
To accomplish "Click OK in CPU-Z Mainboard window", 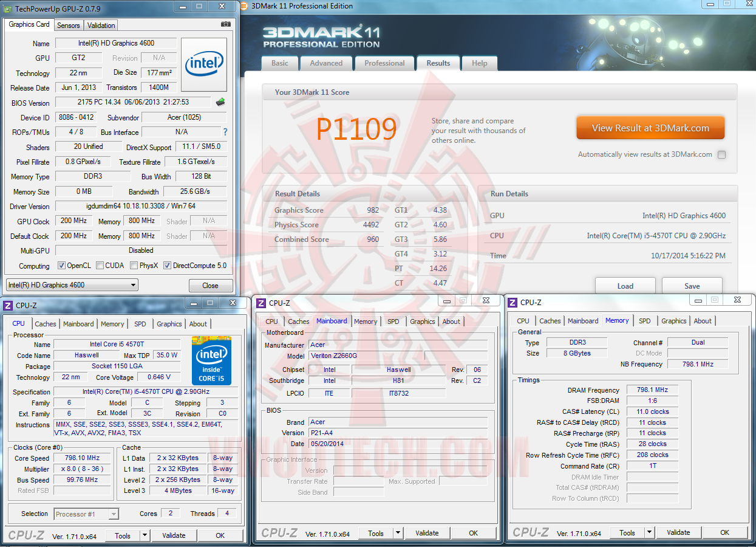I will 473,533.
